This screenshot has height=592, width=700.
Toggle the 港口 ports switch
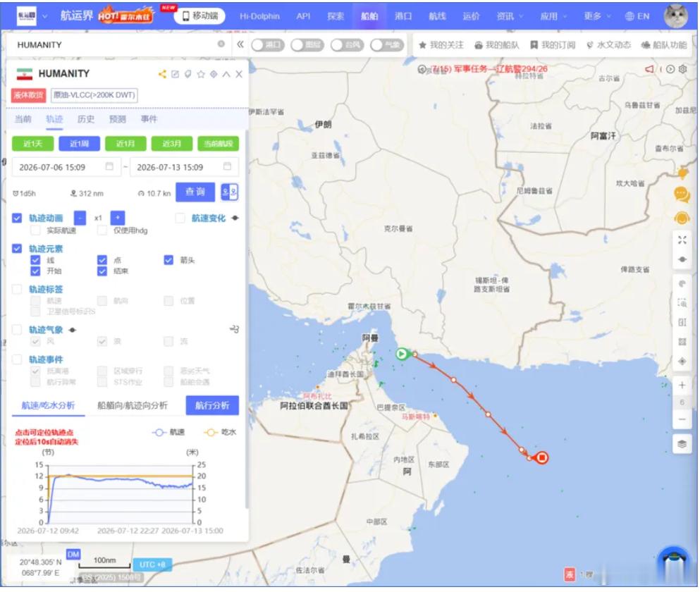[x=268, y=44]
